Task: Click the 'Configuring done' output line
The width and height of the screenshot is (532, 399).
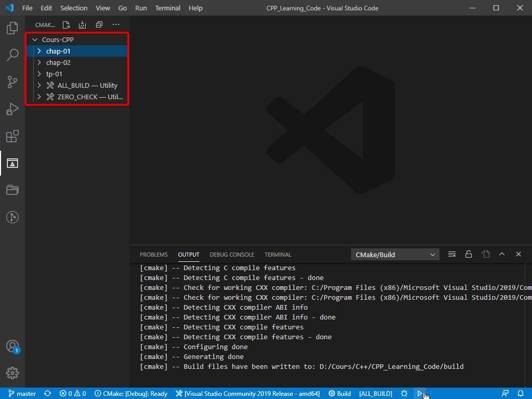Action: pyautogui.click(x=194, y=347)
